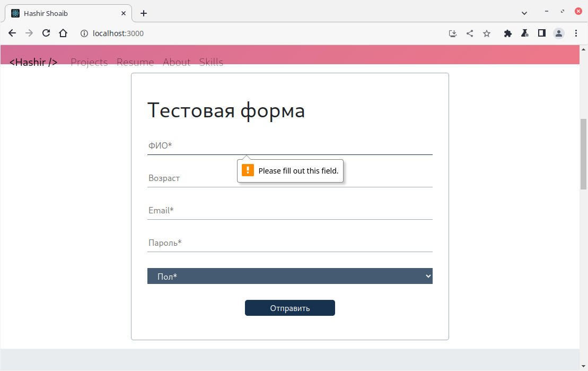Open the Chrome three-dot menu
Viewport: 588px width, 371px height.
576,33
